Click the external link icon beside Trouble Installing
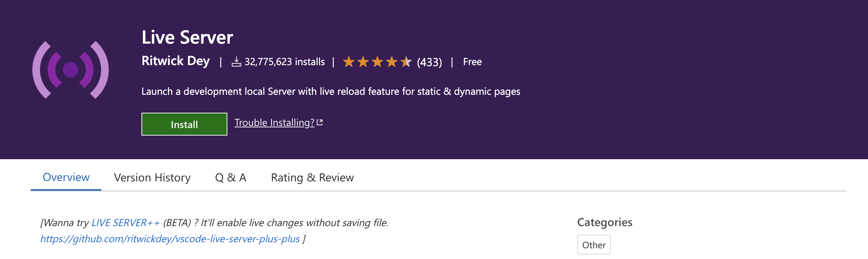Viewport: 868px width, 259px height. 320,122
